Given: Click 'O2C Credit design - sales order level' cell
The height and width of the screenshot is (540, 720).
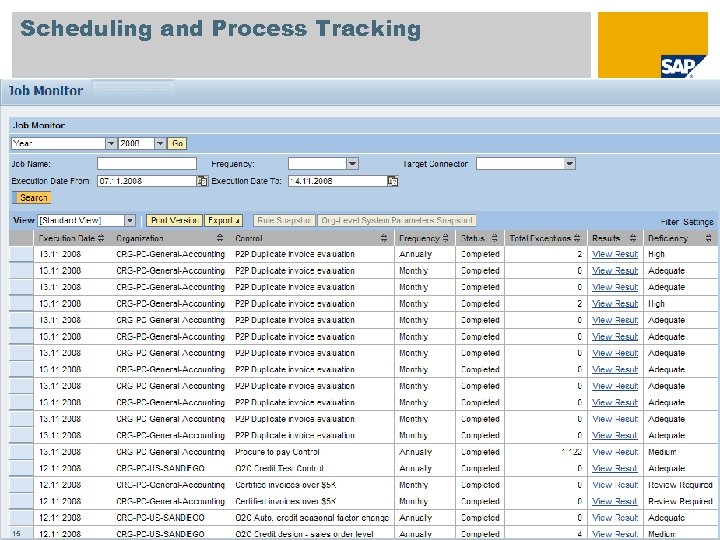Looking at the screenshot, I should [304, 534].
